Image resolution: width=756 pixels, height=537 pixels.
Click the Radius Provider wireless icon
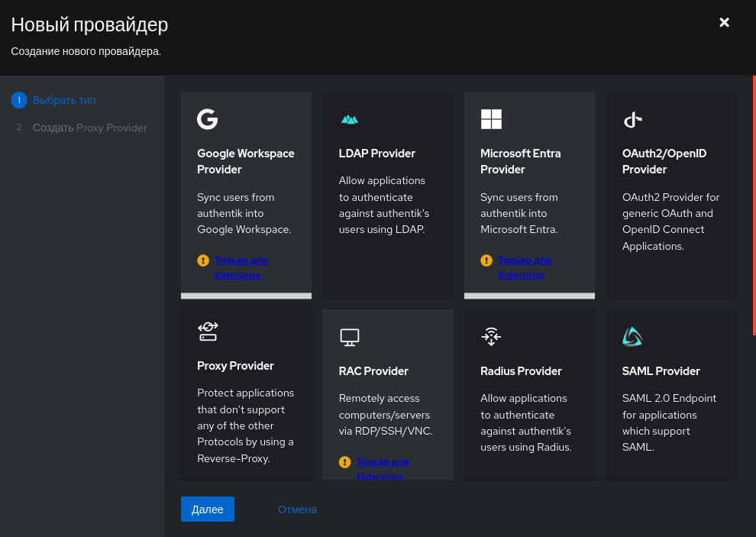pos(491,336)
